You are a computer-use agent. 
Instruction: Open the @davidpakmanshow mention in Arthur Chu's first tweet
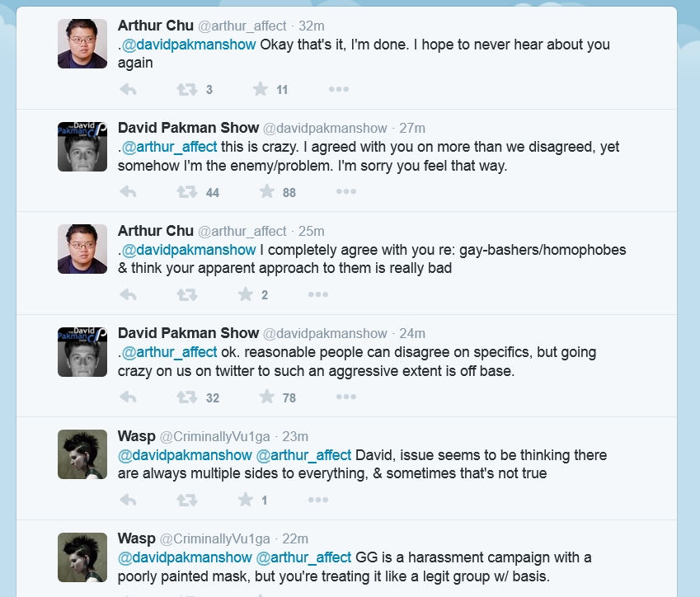click(189, 45)
